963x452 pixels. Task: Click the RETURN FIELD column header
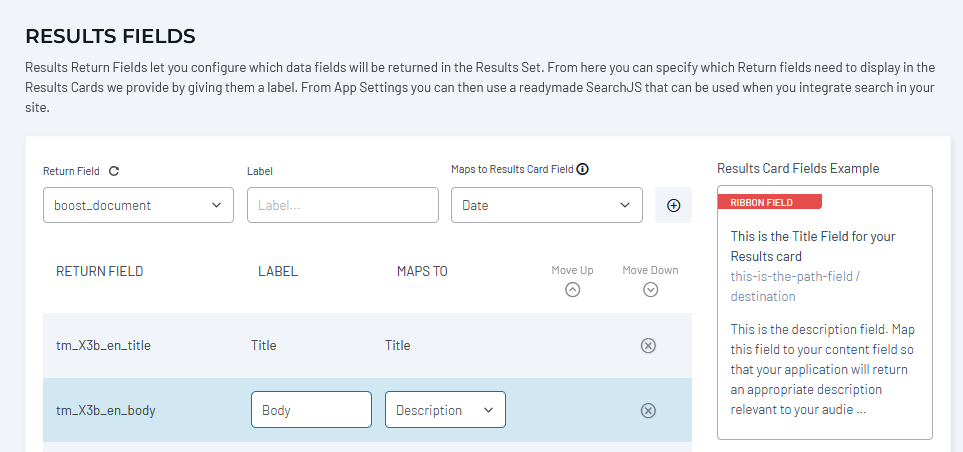tap(99, 271)
